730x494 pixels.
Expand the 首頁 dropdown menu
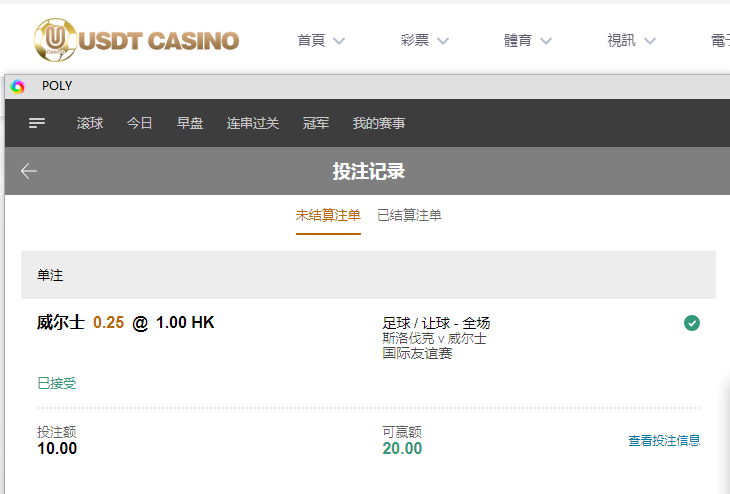tap(321, 41)
